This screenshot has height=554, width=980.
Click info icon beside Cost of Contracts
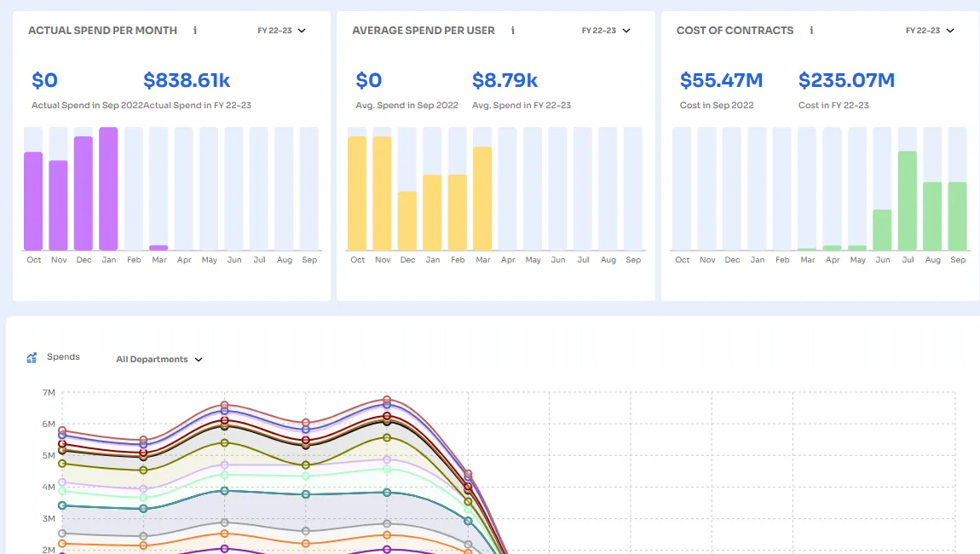(811, 30)
